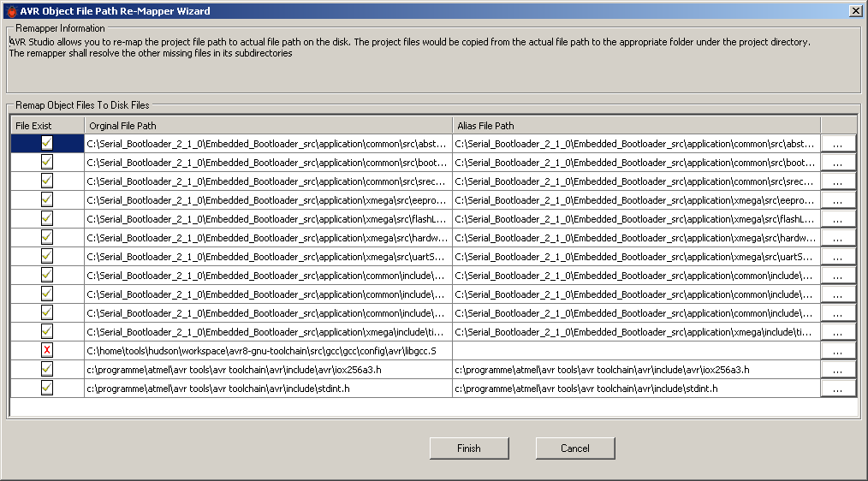
Task: Click alias path cell ending common\src\abst…
Action: click(636, 144)
